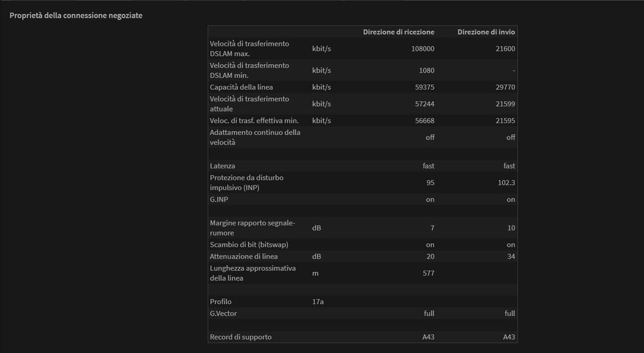Click the effective min speed value 56668
644x353 pixels.
(x=424, y=121)
